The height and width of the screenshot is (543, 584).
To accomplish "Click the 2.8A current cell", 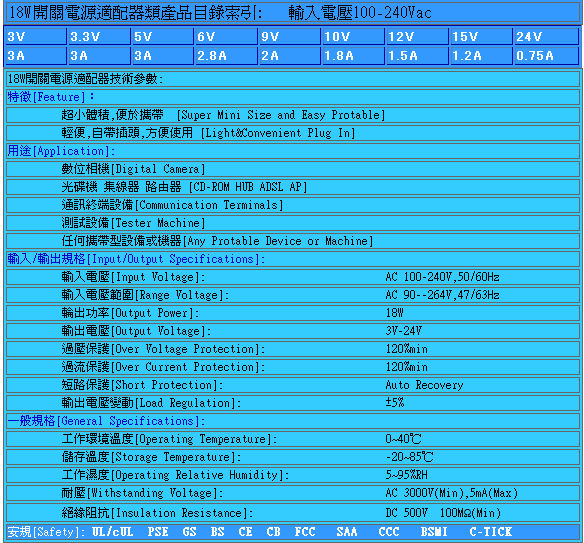I will point(226,55).
